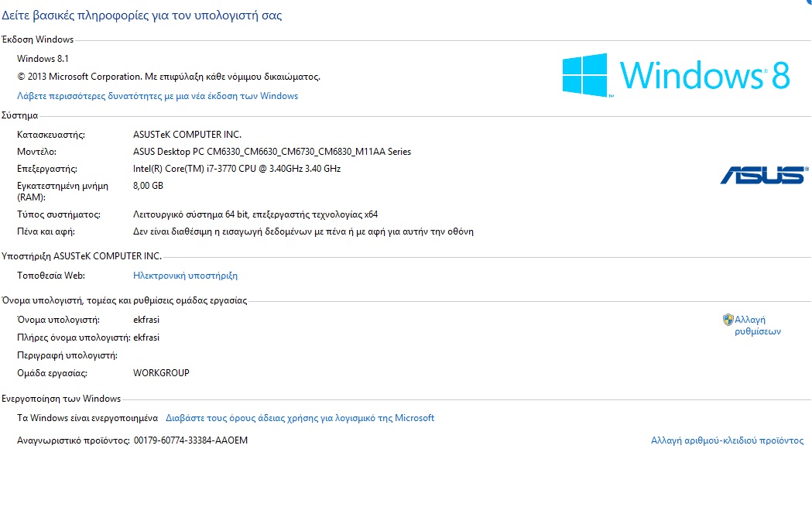Select the product ID 00179-60774-33384-AAOEM text
Viewport: 812px width, 514px height.
[190, 440]
